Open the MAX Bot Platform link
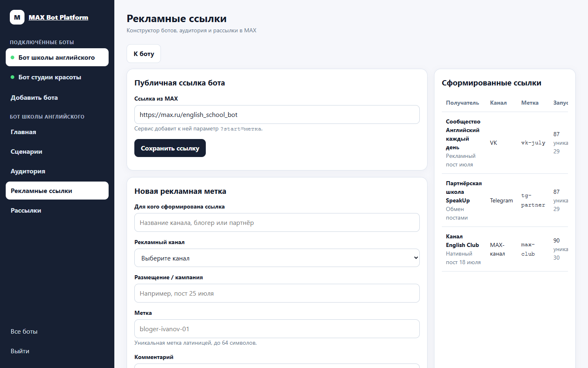 click(x=58, y=17)
